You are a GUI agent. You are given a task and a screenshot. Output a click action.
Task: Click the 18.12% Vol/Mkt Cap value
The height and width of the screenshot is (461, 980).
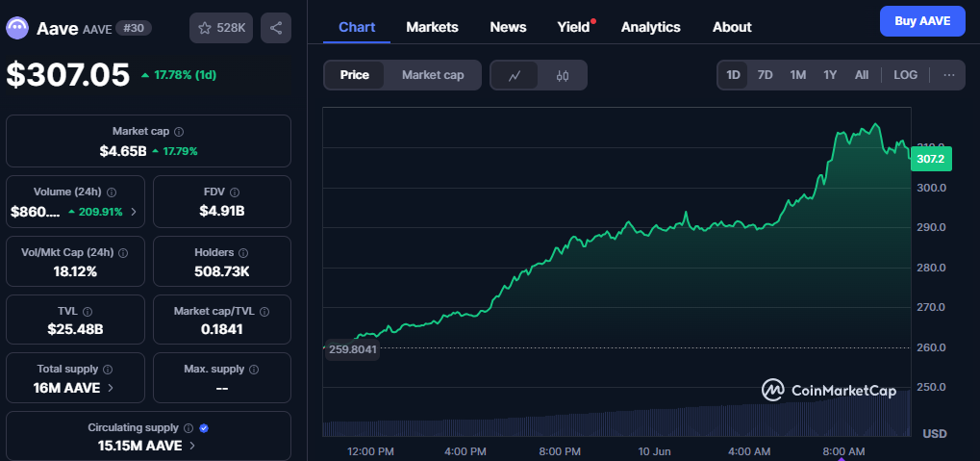[x=76, y=272]
